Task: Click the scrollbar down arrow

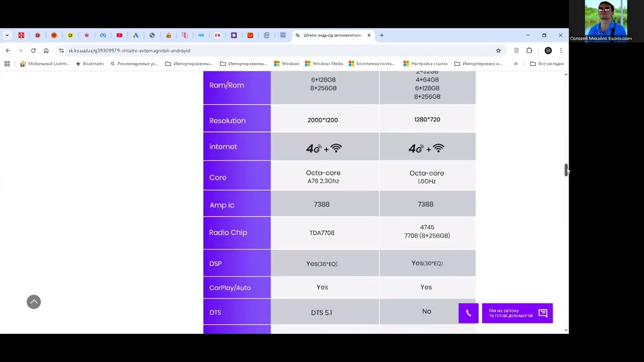Action: [566, 330]
